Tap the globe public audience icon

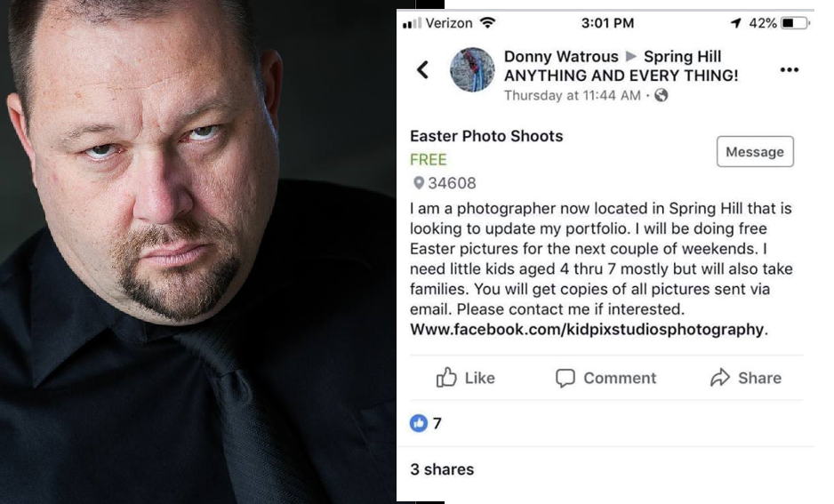click(x=661, y=95)
